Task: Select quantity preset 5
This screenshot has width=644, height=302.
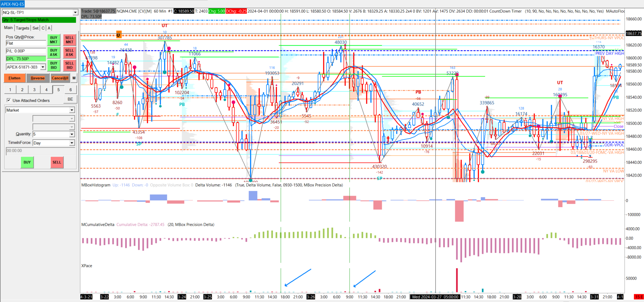Action: (58, 89)
